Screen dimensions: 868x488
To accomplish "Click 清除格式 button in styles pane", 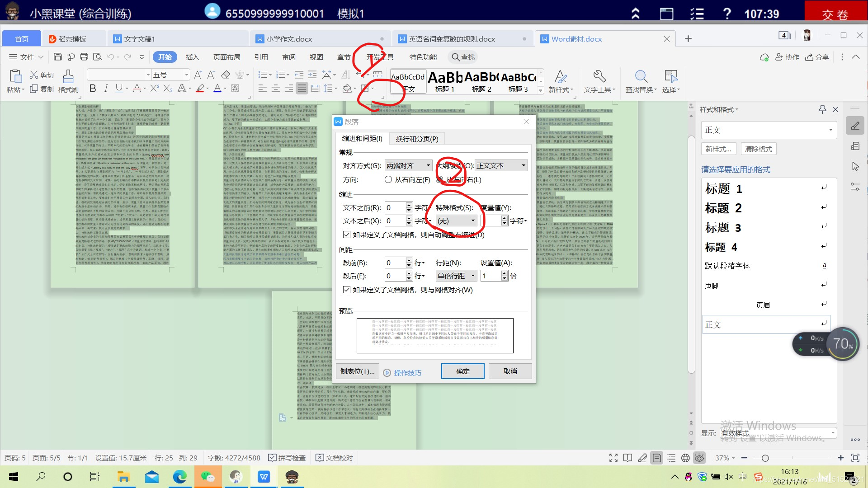I will [x=759, y=149].
